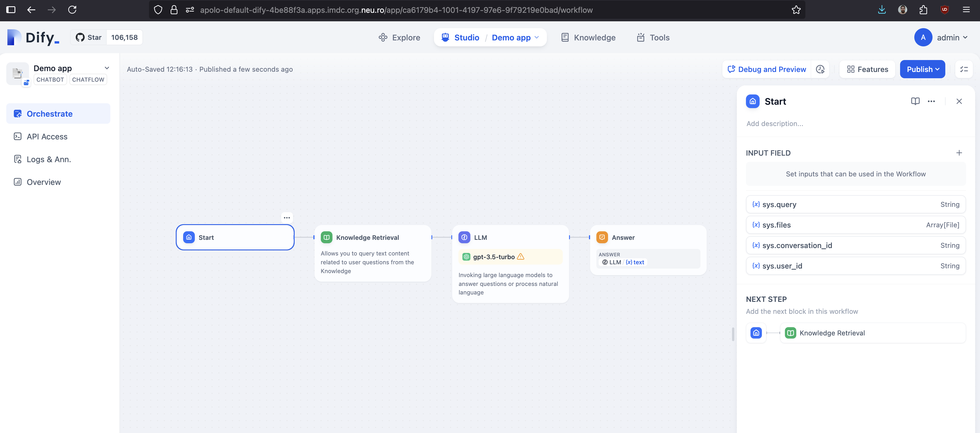Open the Features button

point(867,69)
